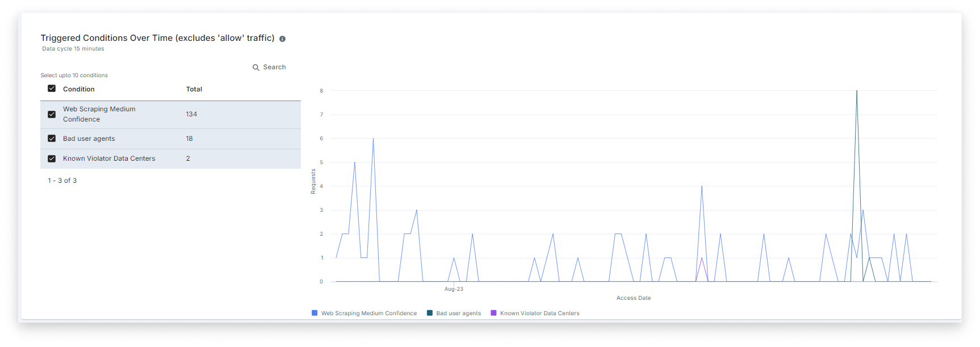Click the Aug-23 tick on the x-axis
980x347 pixels.
pyautogui.click(x=454, y=289)
